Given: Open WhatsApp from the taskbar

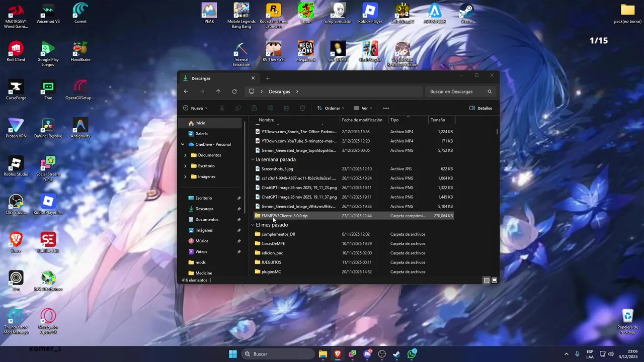Looking at the screenshot, I should pos(412,354).
